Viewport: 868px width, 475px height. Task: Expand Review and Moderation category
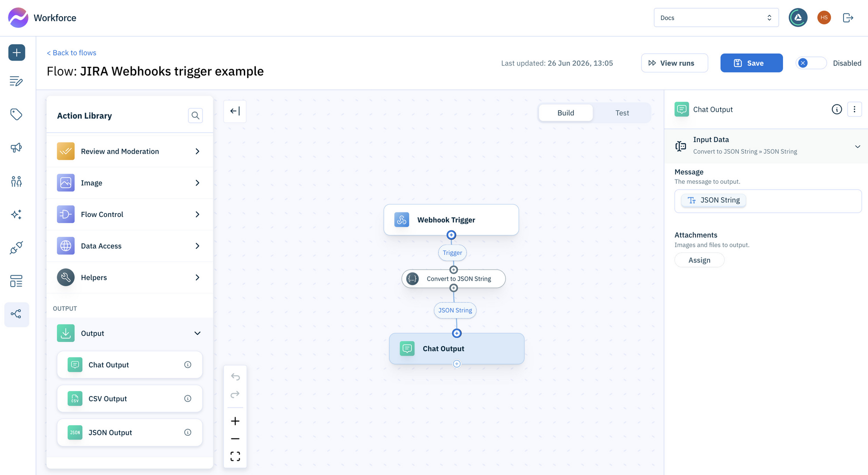pos(130,151)
